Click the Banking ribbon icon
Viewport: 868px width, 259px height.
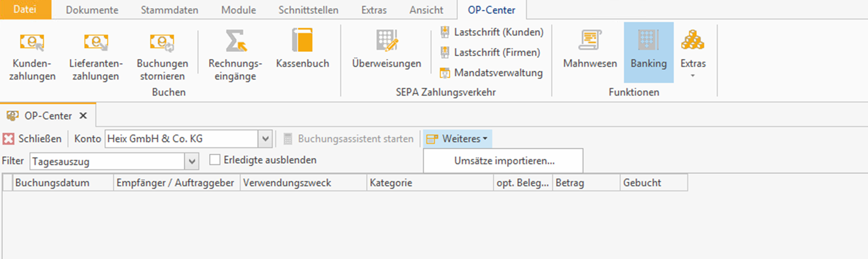[x=648, y=42]
